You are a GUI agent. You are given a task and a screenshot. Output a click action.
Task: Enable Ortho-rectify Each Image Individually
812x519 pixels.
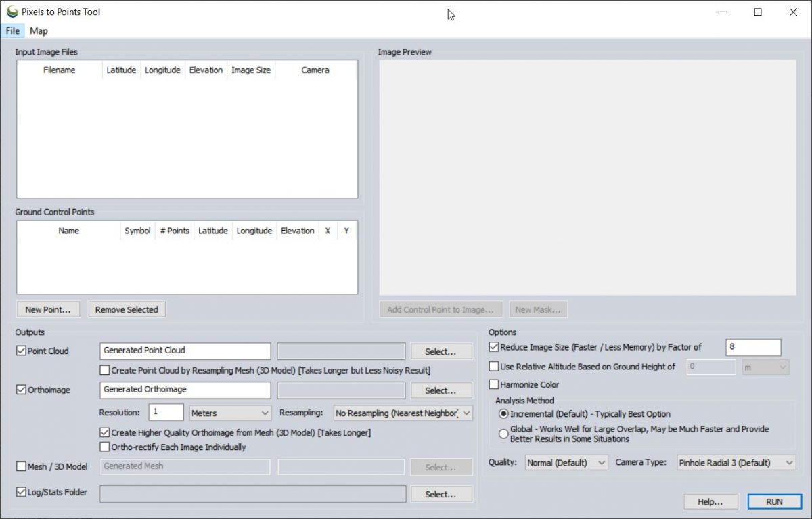[105, 447]
